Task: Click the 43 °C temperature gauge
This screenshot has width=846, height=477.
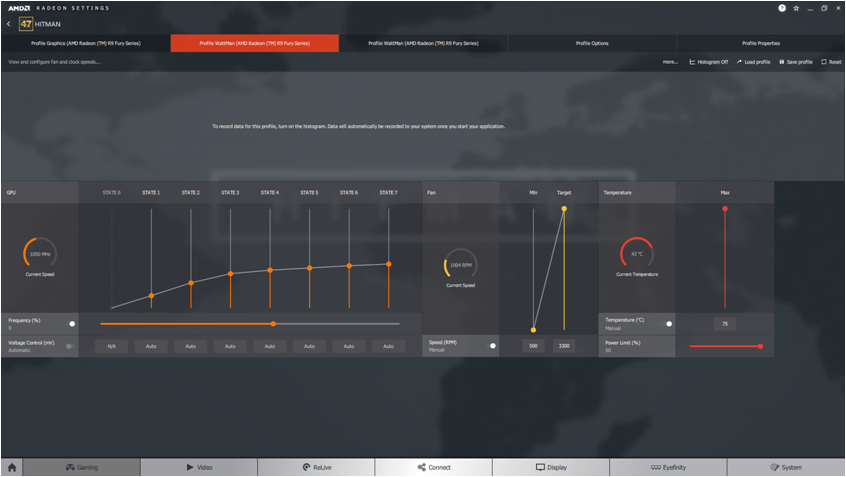Action: click(x=637, y=254)
